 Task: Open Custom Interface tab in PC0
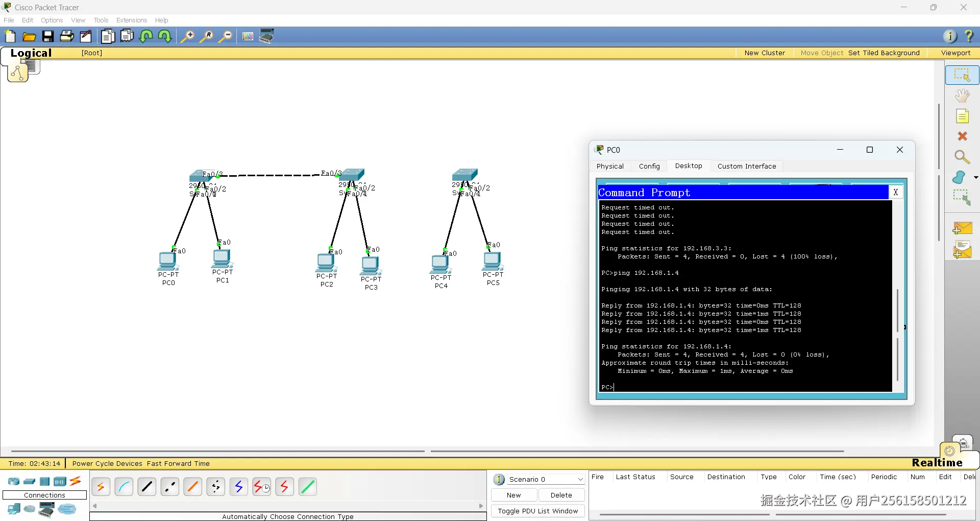click(747, 166)
